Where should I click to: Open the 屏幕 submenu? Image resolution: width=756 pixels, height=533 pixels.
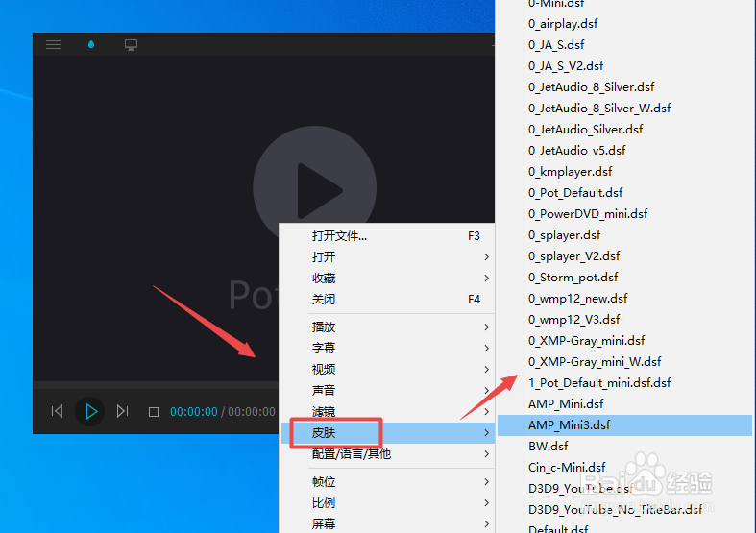387,523
